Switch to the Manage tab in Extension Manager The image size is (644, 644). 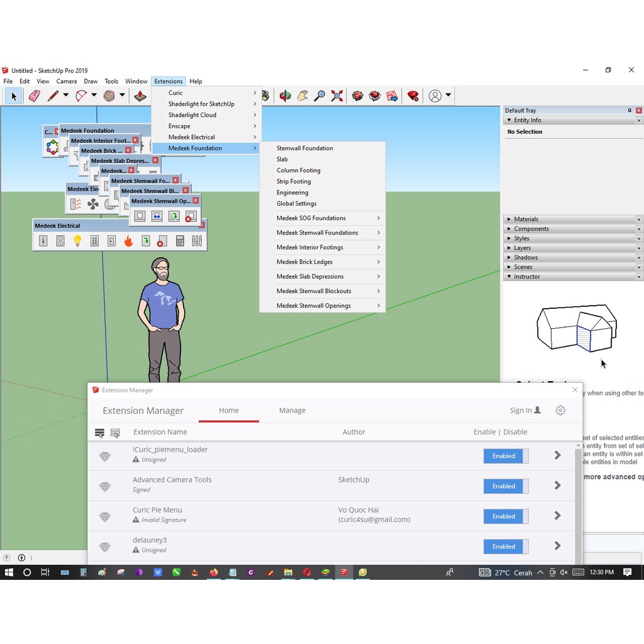pyautogui.click(x=292, y=410)
